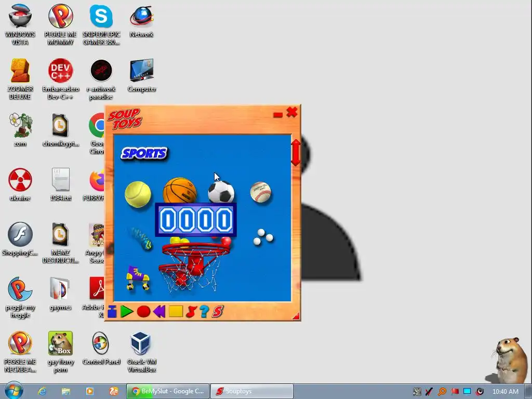The image size is (532, 399).
Task: Launch Internet Explorer from the taskbar
Action: [x=42, y=391]
